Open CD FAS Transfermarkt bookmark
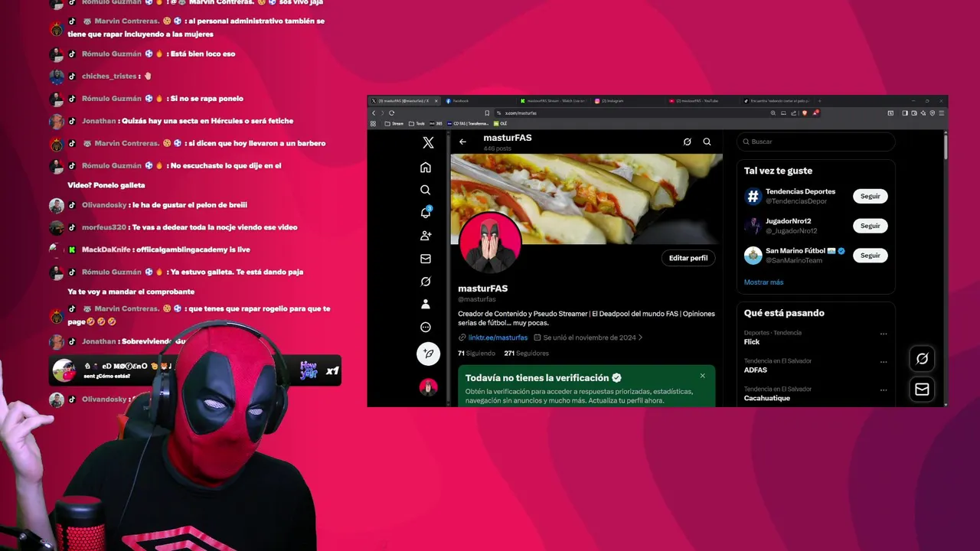 coord(468,123)
